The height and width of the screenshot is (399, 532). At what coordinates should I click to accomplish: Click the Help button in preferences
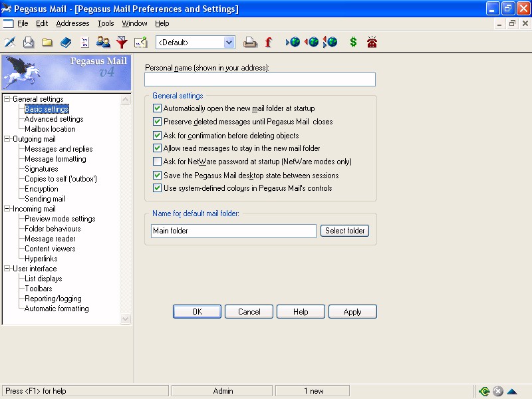pyautogui.click(x=301, y=311)
